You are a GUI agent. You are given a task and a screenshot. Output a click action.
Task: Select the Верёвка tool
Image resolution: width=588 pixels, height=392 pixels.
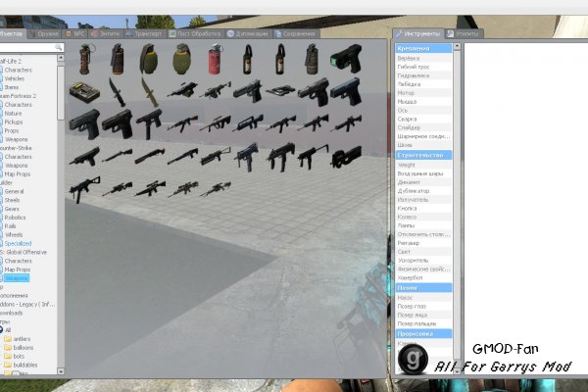click(x=423, y=58)
